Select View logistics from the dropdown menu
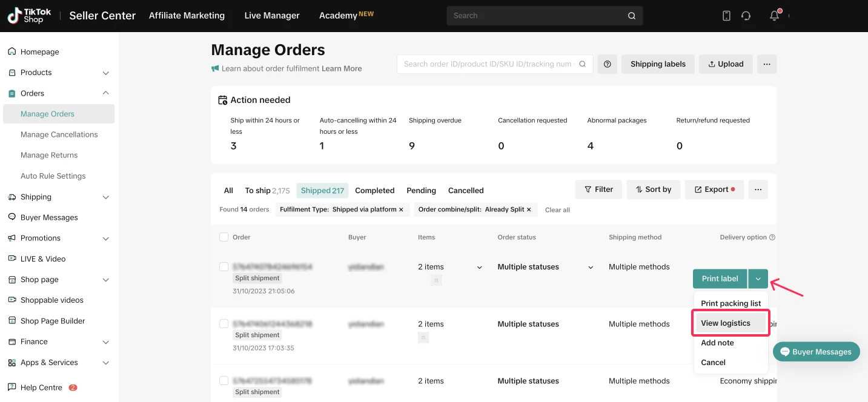The width and height of the screenshot is (868, 402). [x=726, y=323]
